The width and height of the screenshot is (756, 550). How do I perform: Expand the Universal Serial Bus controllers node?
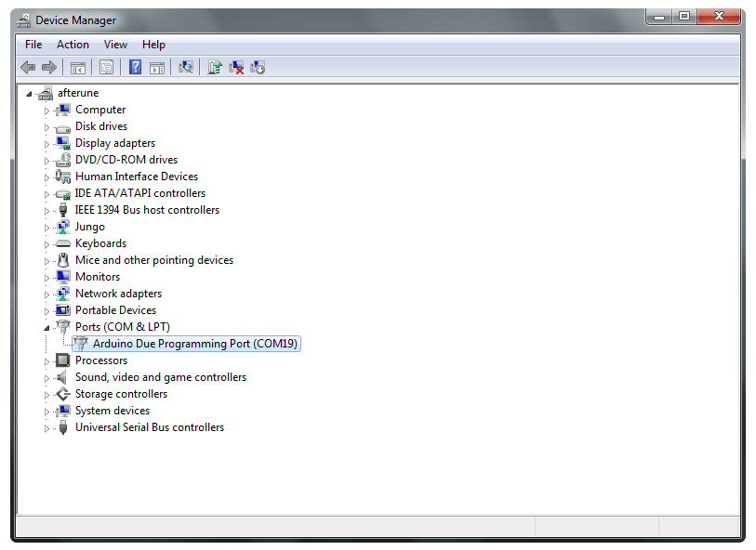(46, 428)
